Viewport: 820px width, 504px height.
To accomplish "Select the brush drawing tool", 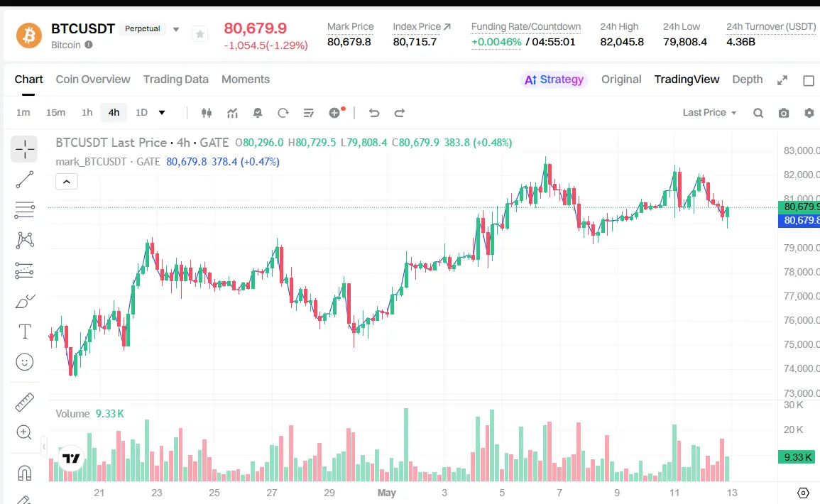I will point(25,301).
